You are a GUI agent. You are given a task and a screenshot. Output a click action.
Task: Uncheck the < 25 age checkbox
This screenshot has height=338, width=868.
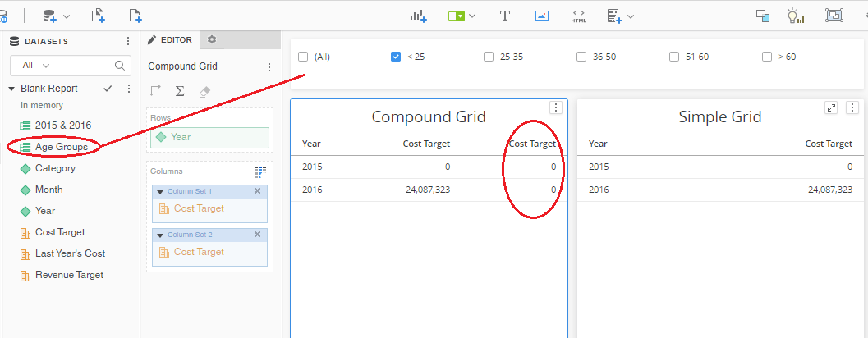(x=396, y=57)
